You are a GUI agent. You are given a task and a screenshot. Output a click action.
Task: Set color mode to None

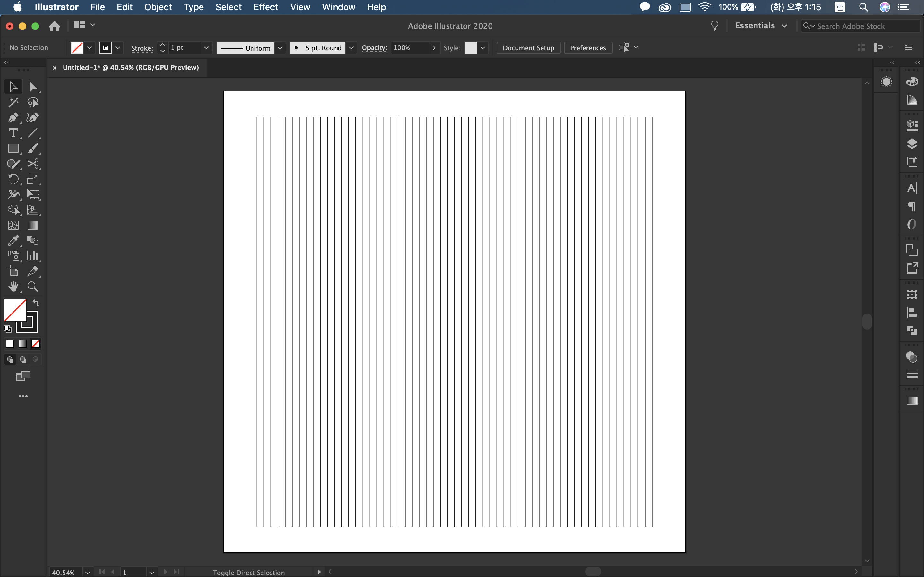pos(36,344)
